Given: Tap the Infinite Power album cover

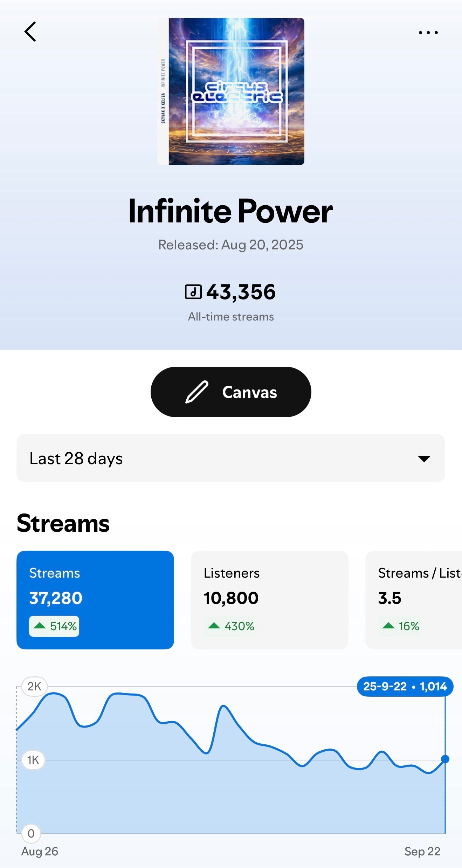Looking at the screenshot, I should coord(231,91).
